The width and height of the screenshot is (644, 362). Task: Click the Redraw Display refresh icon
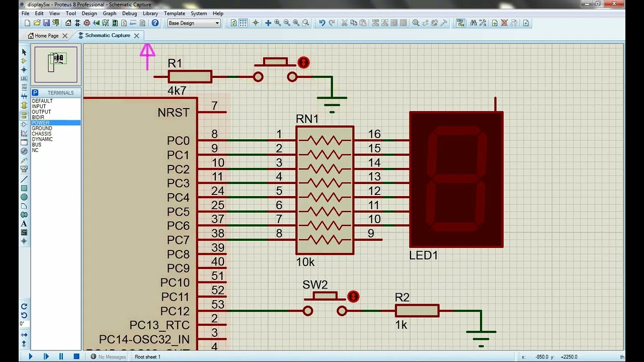click(233, 23)
